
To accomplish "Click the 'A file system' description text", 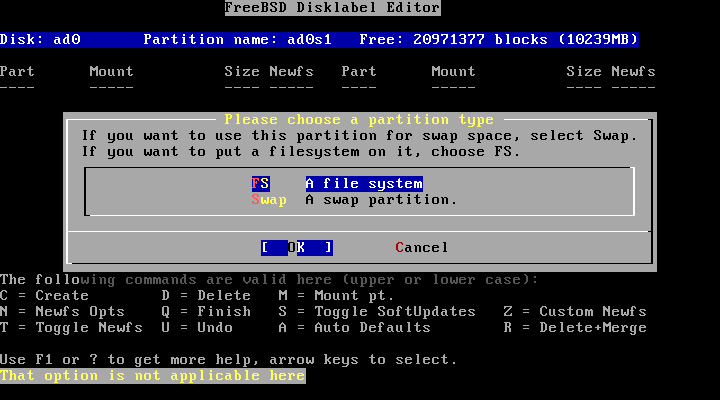I will coord(364,184).
